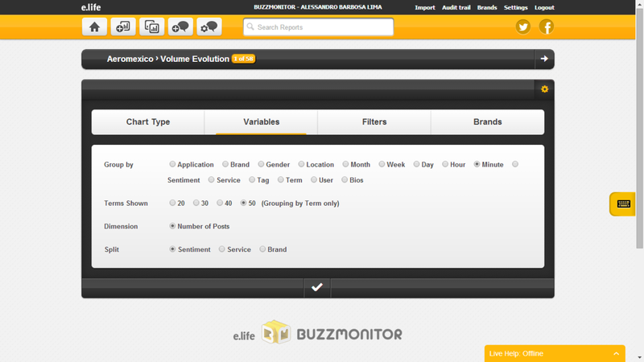The height and width of the screenshot is (362, 644).
Task: Expand the Live Help chat panel
Action: (617, 353)
